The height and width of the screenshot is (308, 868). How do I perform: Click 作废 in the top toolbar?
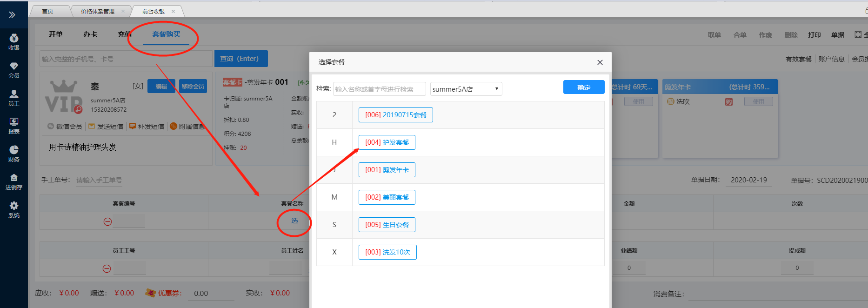coord(766,35)
